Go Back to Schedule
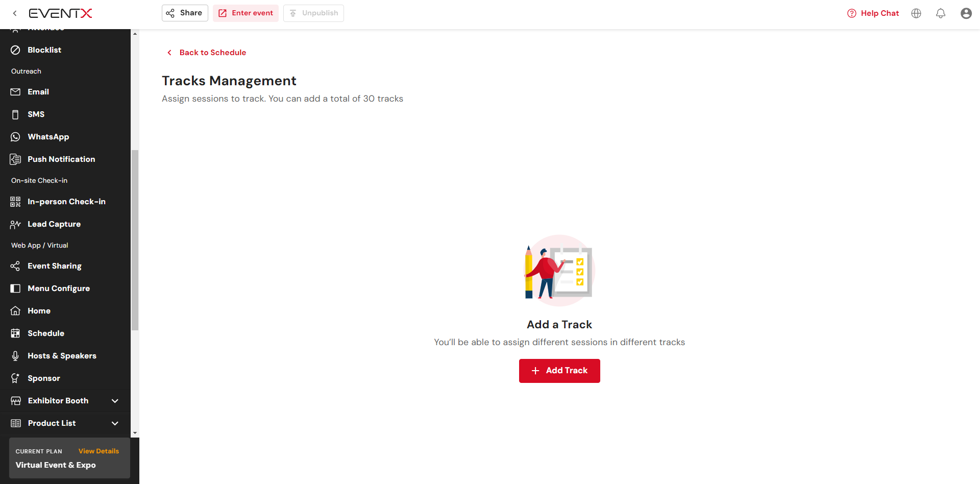Screen dimensions: 980x484 207,53
